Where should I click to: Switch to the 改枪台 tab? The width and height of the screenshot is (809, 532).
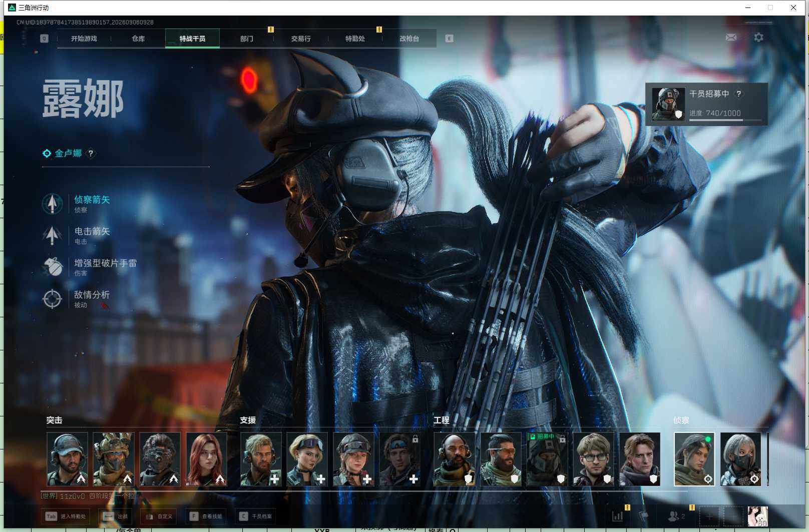(x=409, y=39)
